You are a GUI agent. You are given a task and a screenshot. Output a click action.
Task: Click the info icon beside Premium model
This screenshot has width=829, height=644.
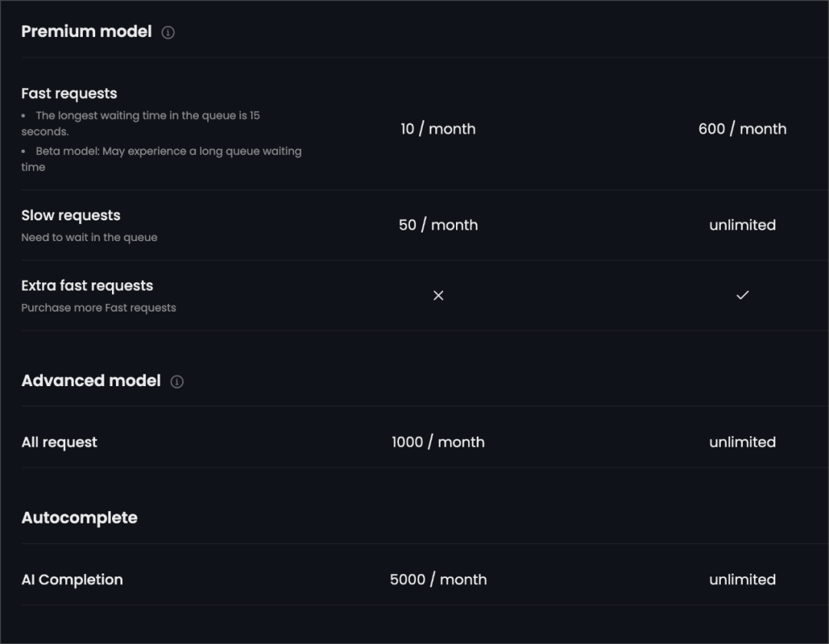coord(168,33)
